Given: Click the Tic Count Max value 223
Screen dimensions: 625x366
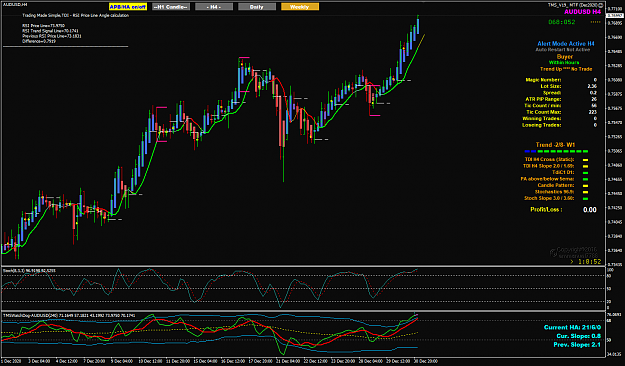Looking at the screenshot, I should (593, 112).
